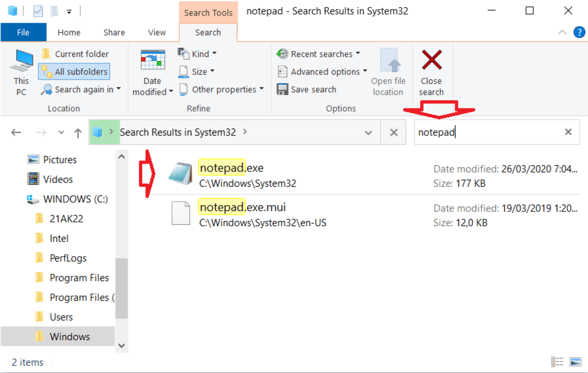The image size is (588, 373).
Task: Click the notepad.exe application icon
Action: click(180, 173)
